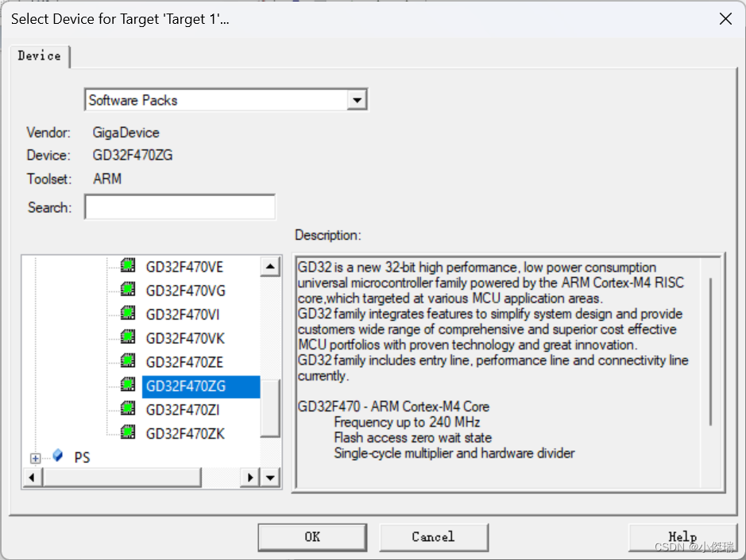Click inside the Search field
Image resolution: width=746 pixels, height=560 pixels.
[x=180, y=207]
